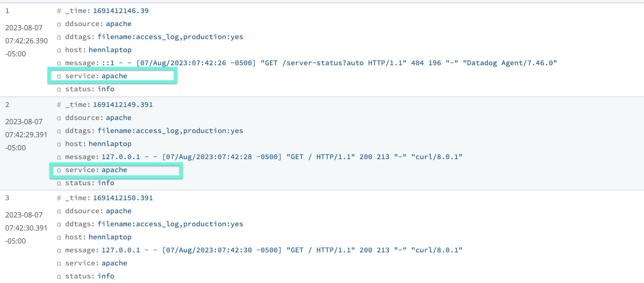Select host value hennlaptop in event 2
Image resolution: width=644 pixels, height=283 pixels.
(110, 144)
